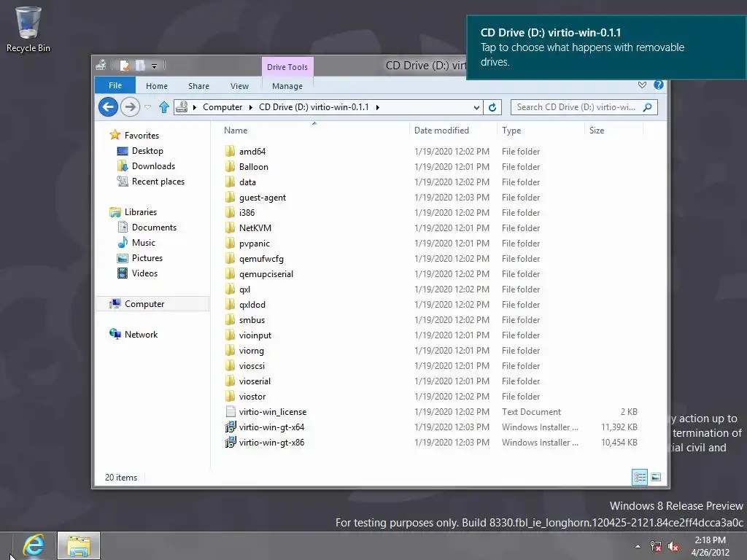Switch to the Manage ribbon tab
Viewport: 747px width, 560px height.
pyautogui.click(x=287, y=86)
